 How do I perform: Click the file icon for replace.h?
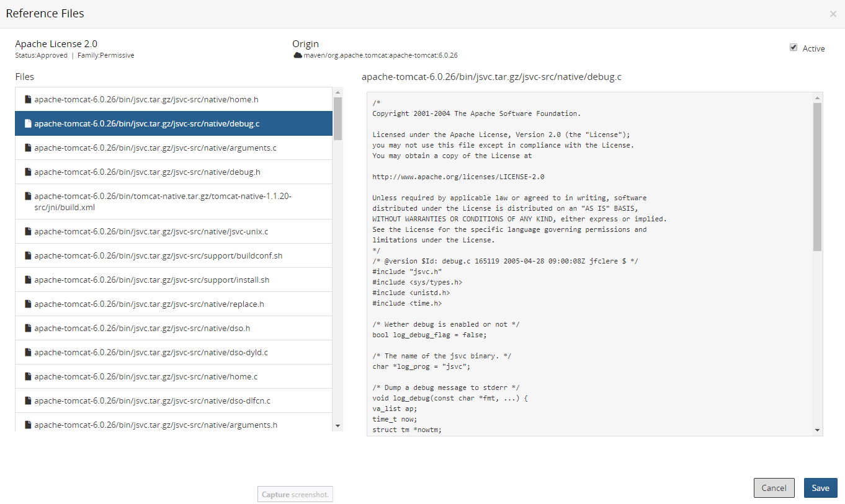click(x=28, y=304)
